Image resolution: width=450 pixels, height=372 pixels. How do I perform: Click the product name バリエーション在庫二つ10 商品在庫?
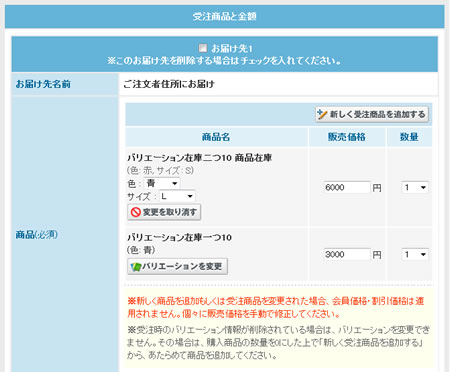coord(199,158)
